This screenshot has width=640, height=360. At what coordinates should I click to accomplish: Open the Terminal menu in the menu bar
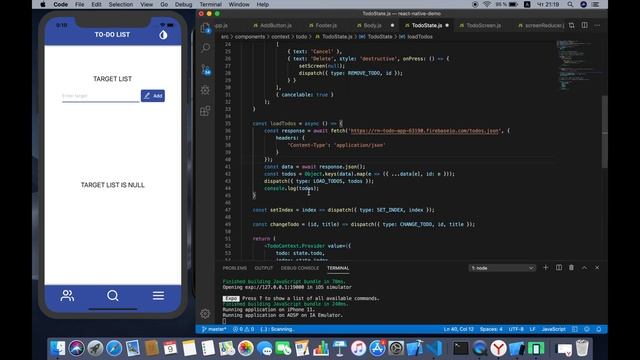pyautogui.click(x=211, y=4)
